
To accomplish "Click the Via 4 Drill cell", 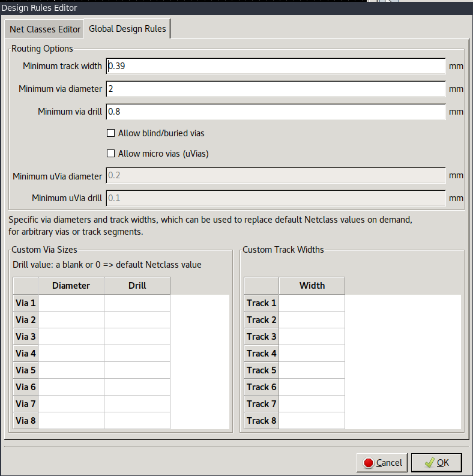I will pos(137,354).
